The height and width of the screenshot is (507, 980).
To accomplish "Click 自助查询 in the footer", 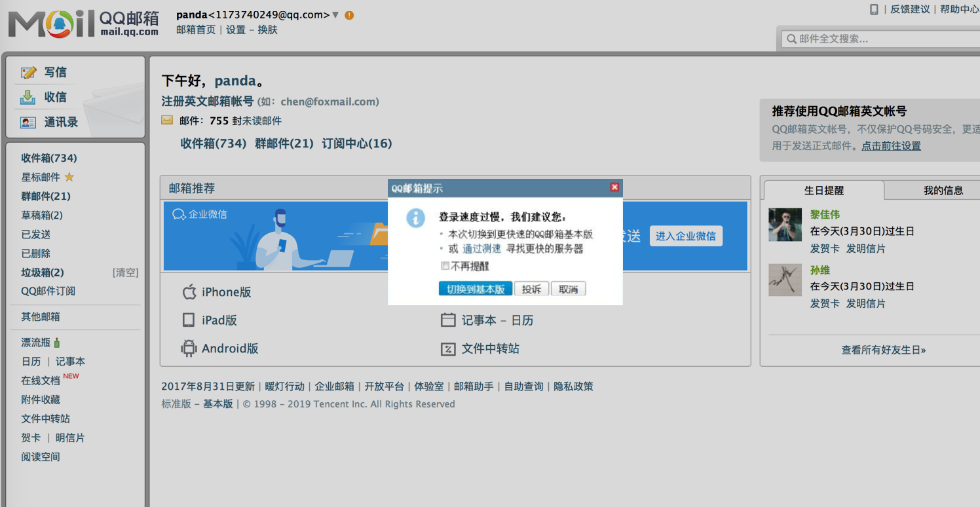I will 523,386.
